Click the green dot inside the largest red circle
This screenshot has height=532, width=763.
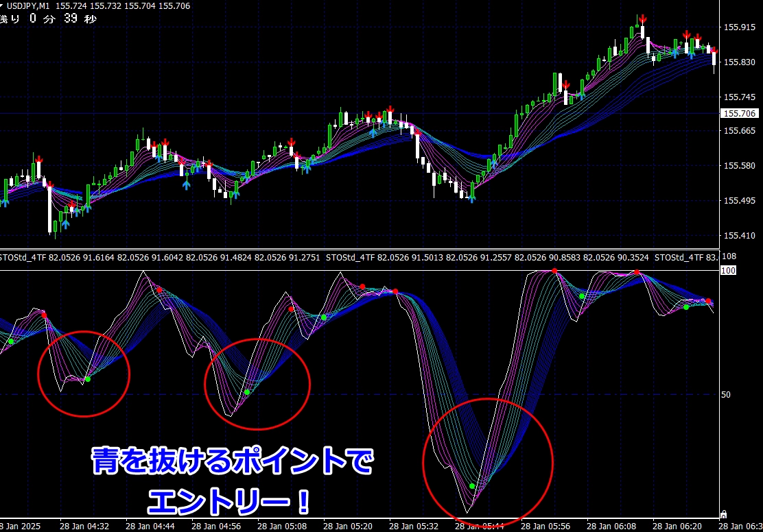click(x=472, y=486)
